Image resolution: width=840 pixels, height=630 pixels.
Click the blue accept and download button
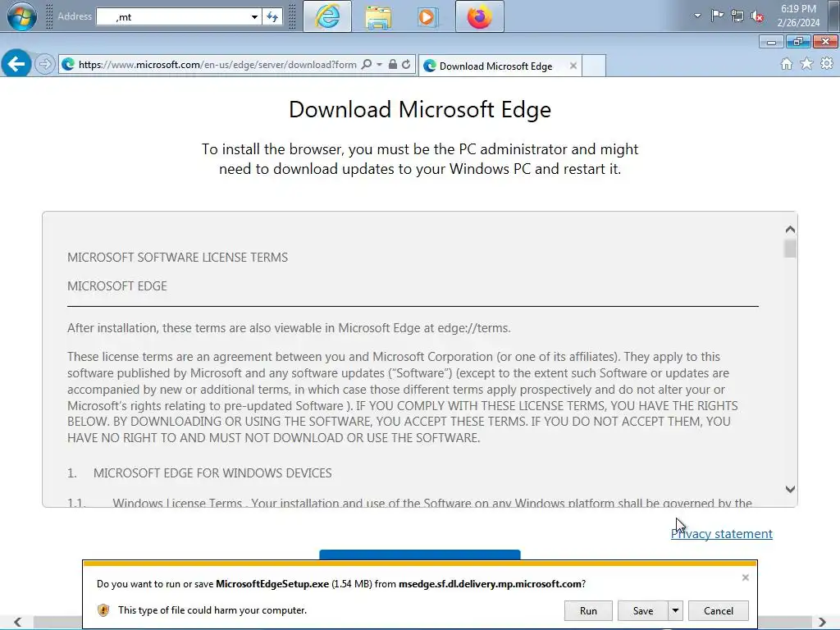tap(420, 555)
